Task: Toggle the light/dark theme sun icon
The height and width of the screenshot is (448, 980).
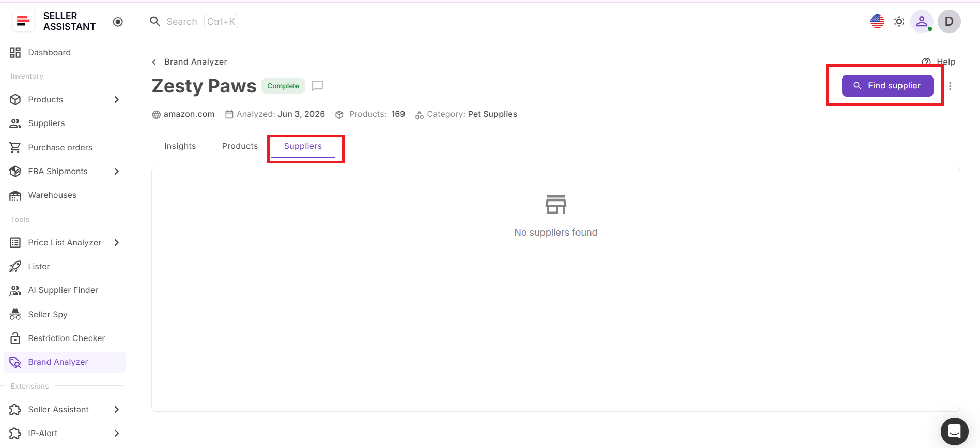Action: click(x=899, y=22)
